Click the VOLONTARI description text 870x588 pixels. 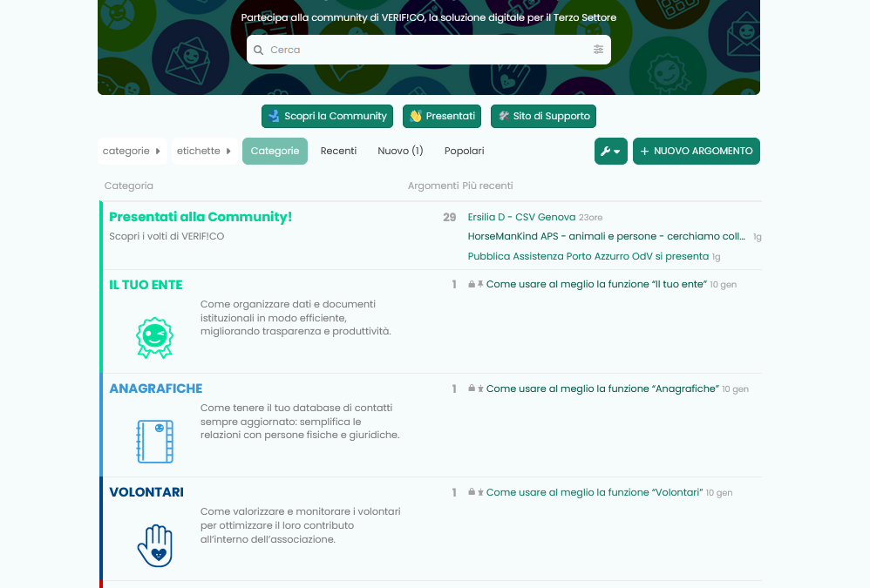pos(300,525)
